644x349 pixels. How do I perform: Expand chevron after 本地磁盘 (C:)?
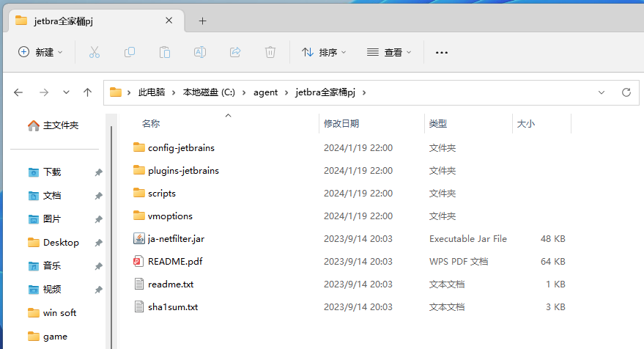[244, 92]
